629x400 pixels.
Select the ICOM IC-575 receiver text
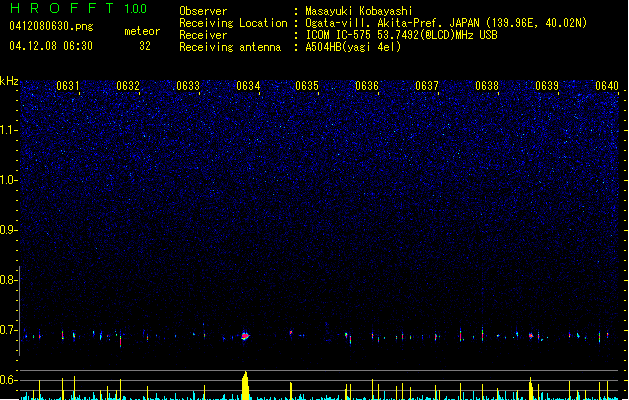pyautogui.click(x=401, y=35)
